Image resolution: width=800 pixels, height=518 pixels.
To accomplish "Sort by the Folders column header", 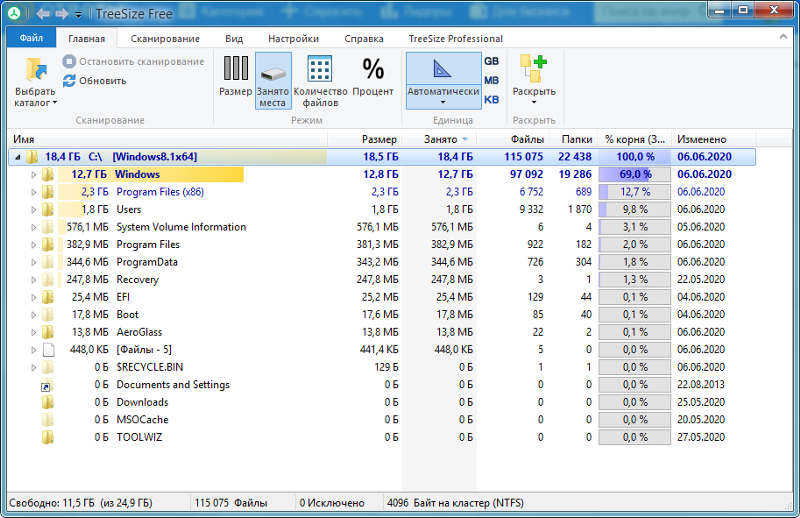I will coord(573,139).
